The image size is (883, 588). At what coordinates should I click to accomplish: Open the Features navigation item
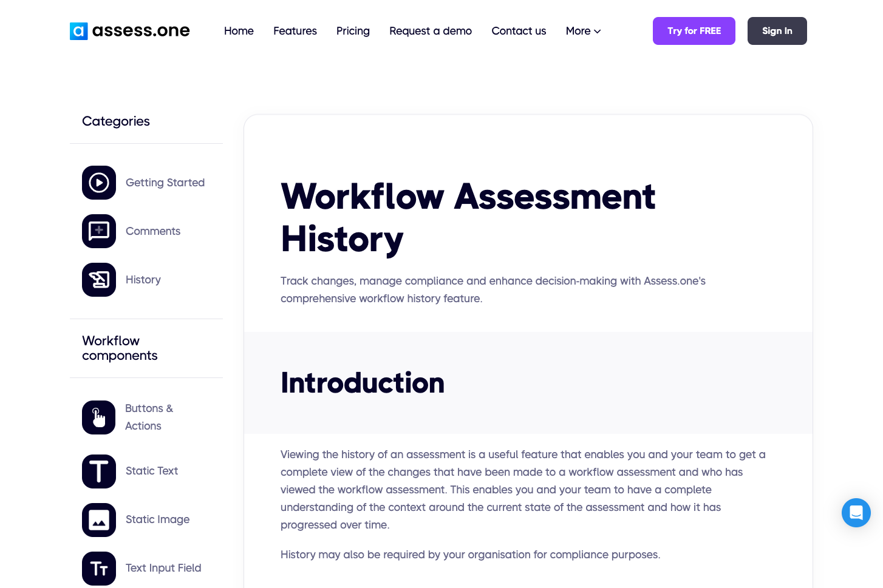click(x=295, y=31)
